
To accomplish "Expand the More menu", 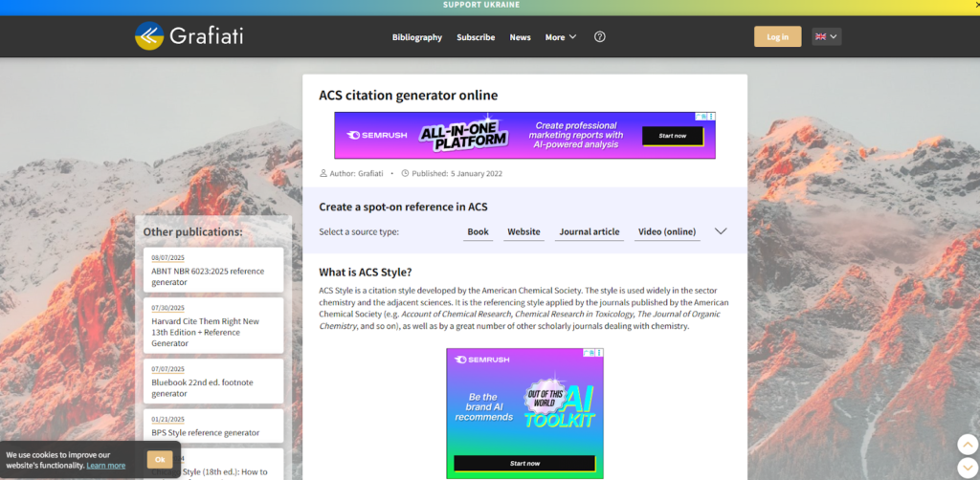I will click(x=560, y=37).
